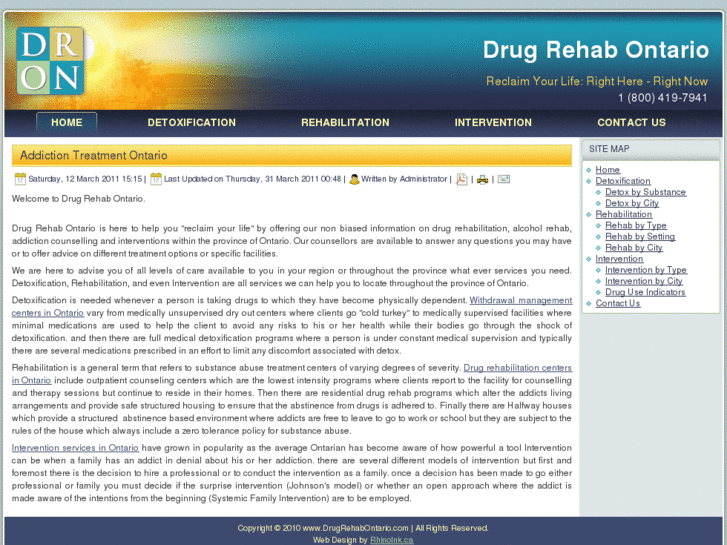Go to CONTACT US menu item
The width and height of the screenshot is (727, 545).
(x=631, y=122)
